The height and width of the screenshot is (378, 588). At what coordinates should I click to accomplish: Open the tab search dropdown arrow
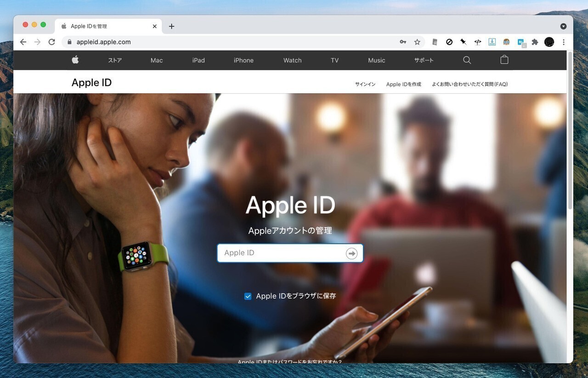[x=563, y=26]
